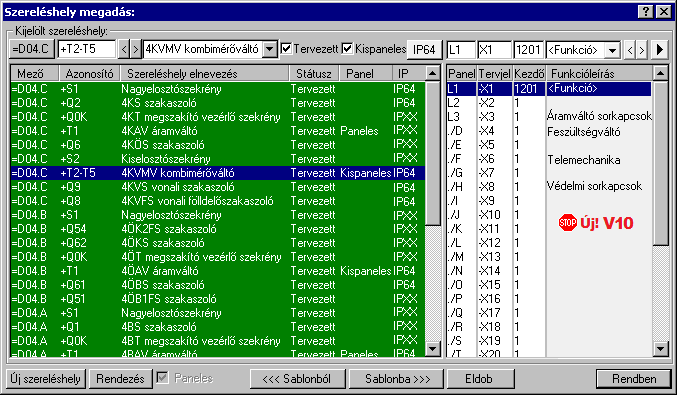Click the right arrow beside +T2-T5 field
677x395 pixels.
coord(136,49)
